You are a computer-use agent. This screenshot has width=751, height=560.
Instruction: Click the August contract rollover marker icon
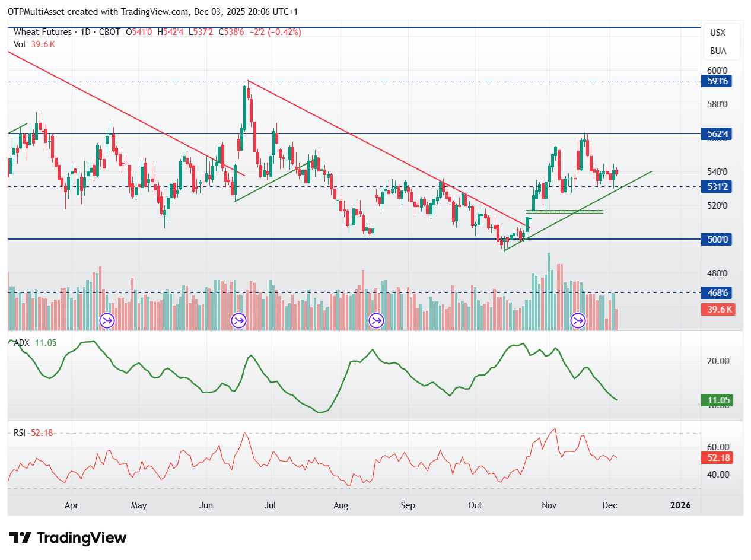[x=376, y=321]
